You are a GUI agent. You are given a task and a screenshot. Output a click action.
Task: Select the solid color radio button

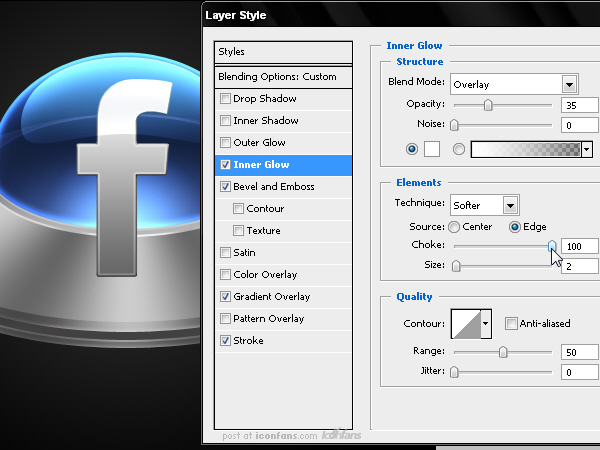coord(412,149)
